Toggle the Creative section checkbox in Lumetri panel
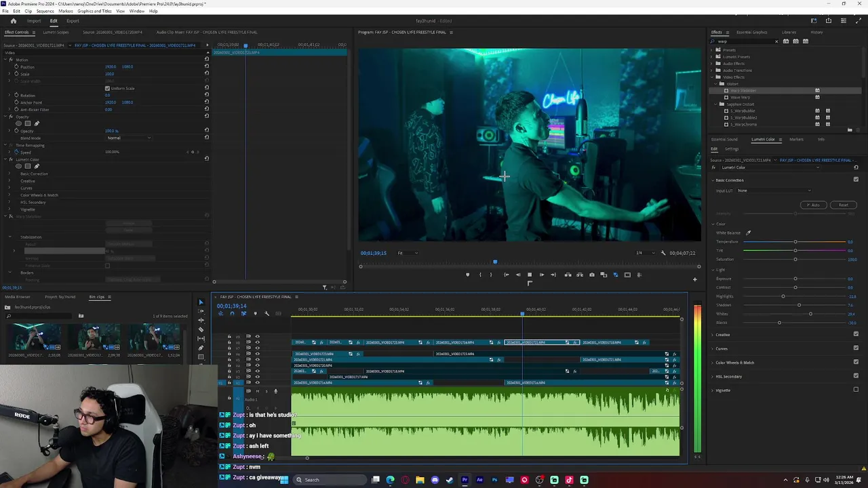 (x=856, y=334)
